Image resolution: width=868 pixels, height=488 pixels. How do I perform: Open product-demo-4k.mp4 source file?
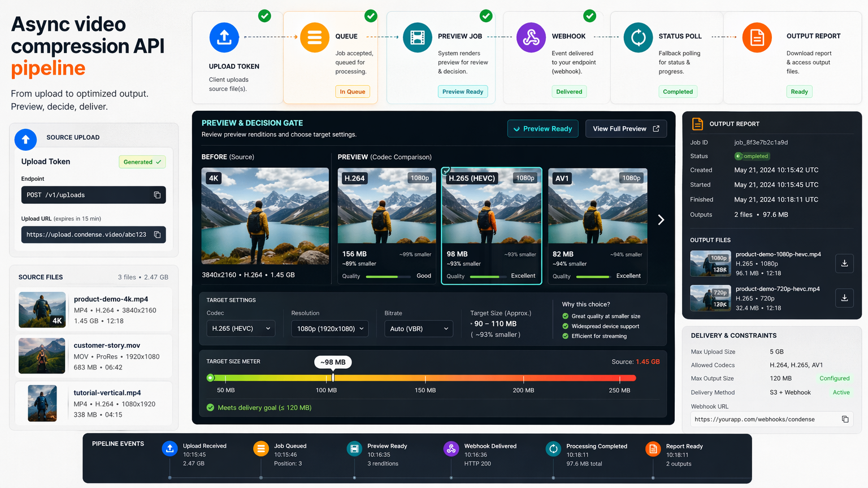[94, 310]
